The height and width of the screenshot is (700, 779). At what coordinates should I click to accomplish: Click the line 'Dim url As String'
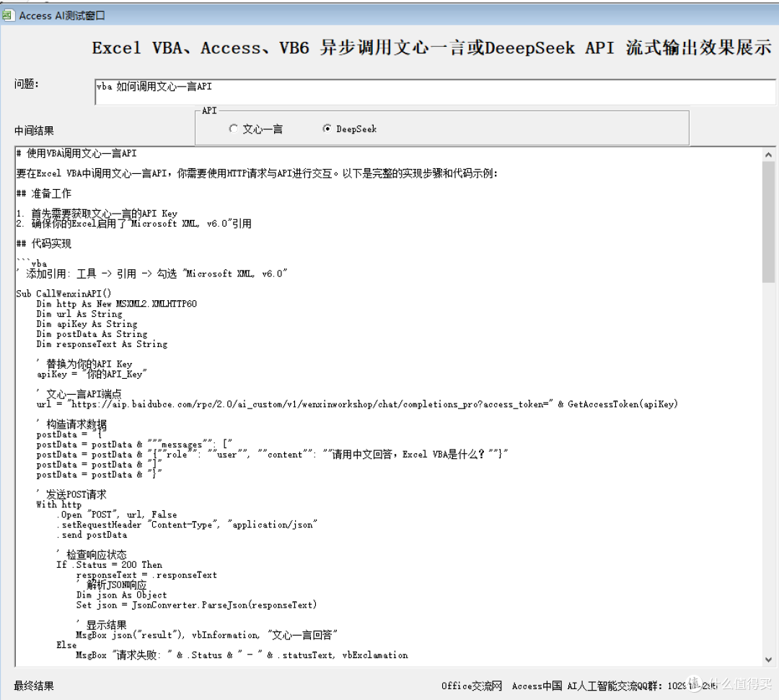tap(79, 314)
